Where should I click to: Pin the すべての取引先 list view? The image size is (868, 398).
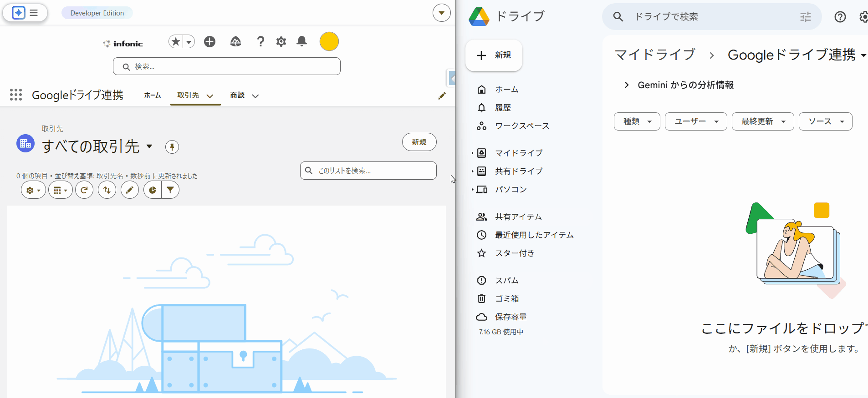(x=172, y=146)
